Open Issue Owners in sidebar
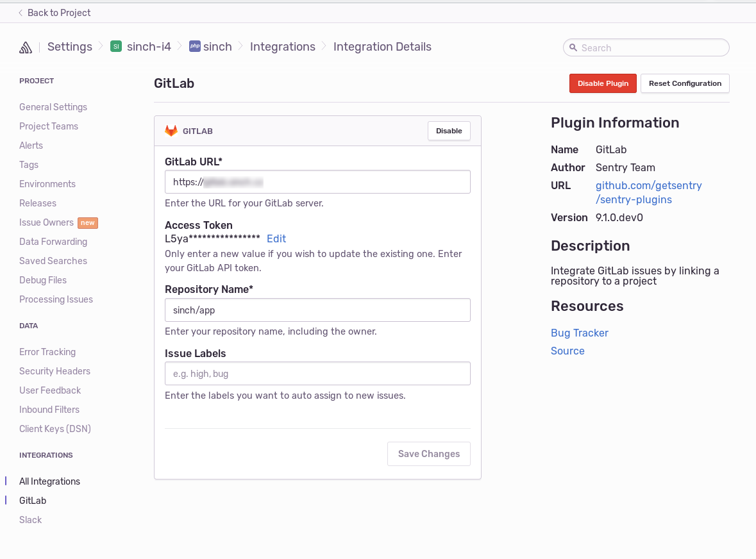This screenshot has width=756, height=559. (x=46, y=222)
